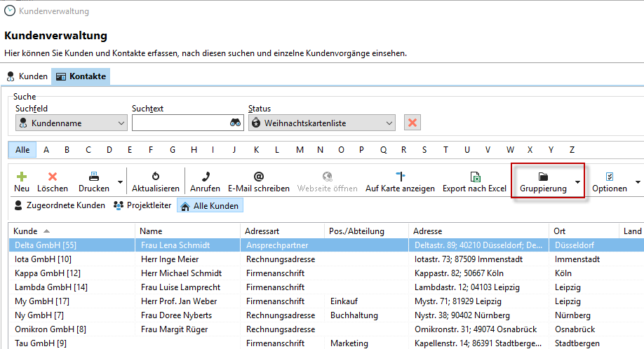Click into the Suchtext input field

[x=179, y=123]
